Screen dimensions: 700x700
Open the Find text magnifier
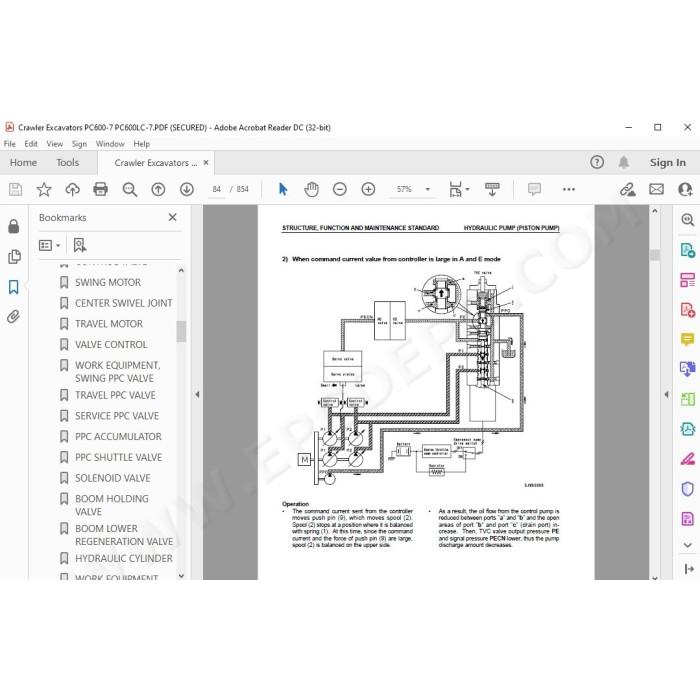point(129,189)
